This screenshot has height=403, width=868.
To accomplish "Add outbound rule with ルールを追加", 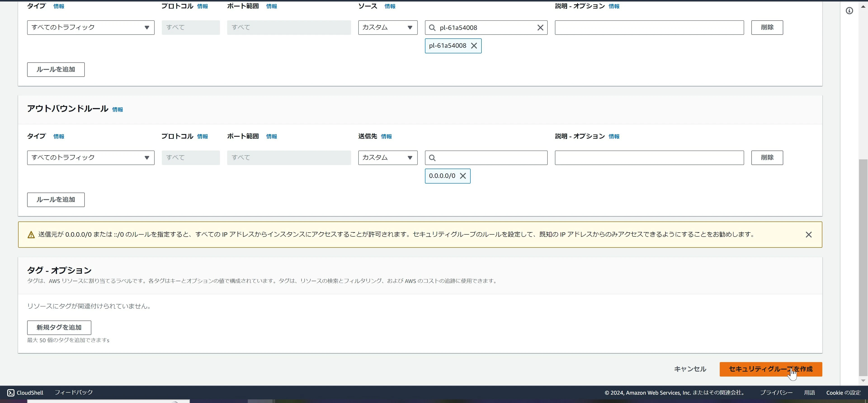I will 56,200.
